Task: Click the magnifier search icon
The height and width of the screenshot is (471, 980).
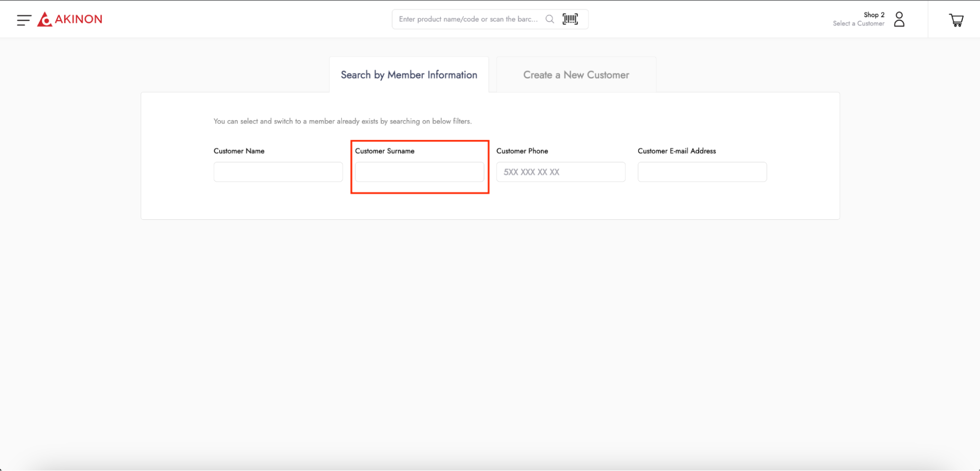Action: point(550,19)
